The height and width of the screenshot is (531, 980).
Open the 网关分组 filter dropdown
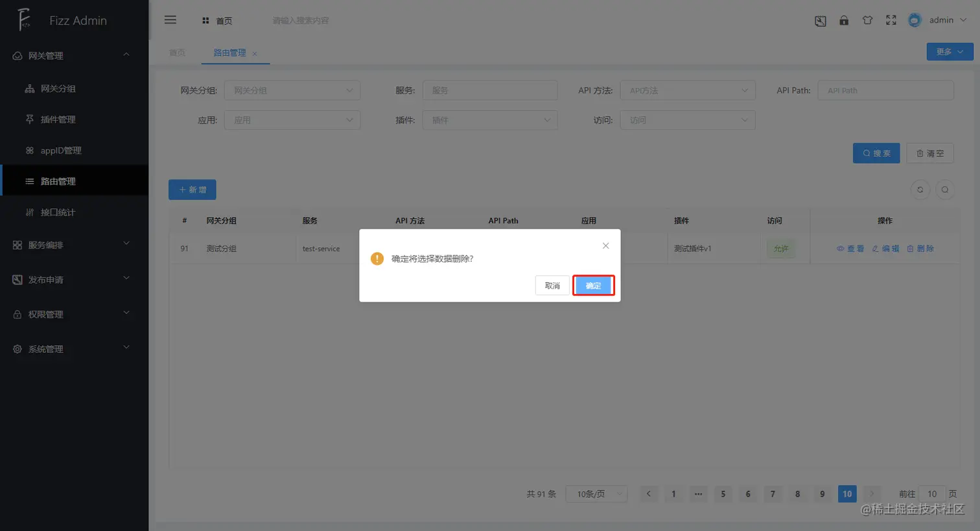(292, 91)
